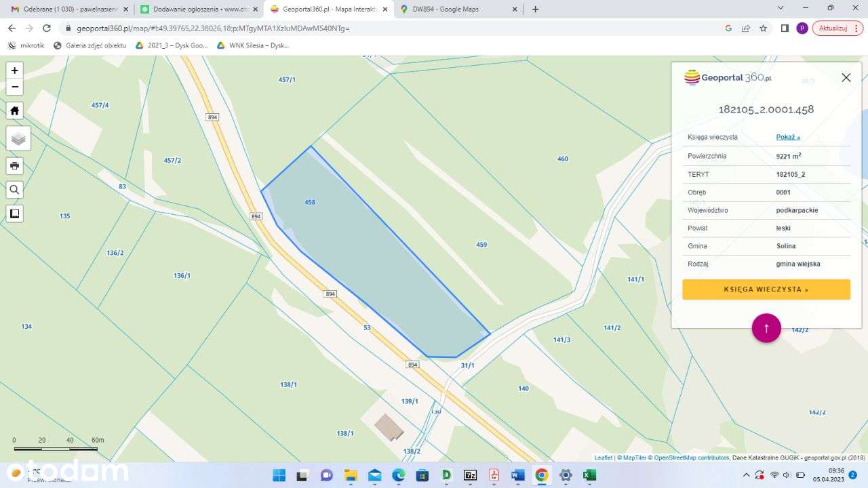868x488 pixels.
Task: Open Settings gear from taskbar
Action: click(566, 475)
